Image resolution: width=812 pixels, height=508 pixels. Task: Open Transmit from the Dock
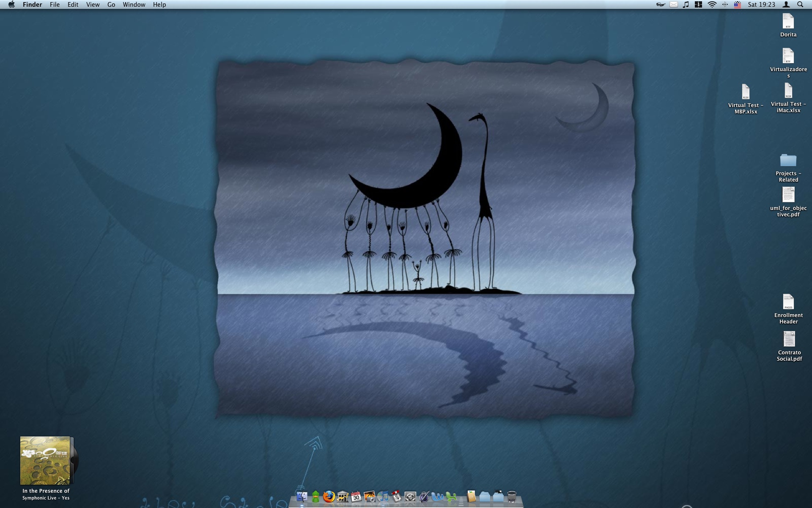[x=397, y=496]
